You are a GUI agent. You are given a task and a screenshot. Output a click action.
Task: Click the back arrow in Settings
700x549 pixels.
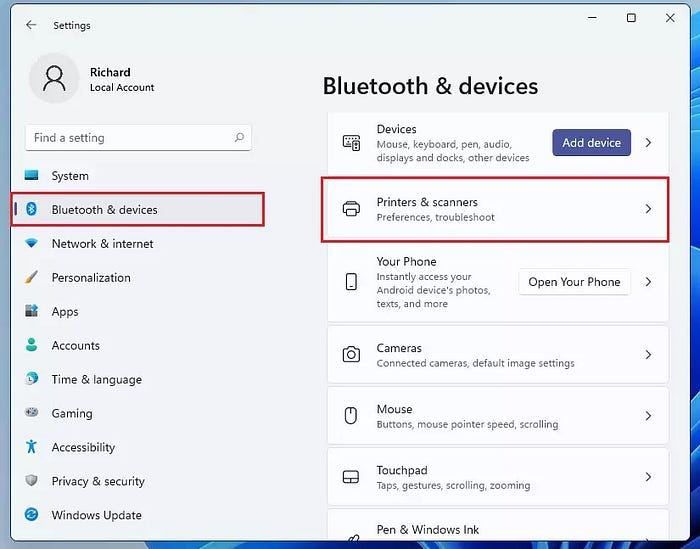tap(31, 25)
